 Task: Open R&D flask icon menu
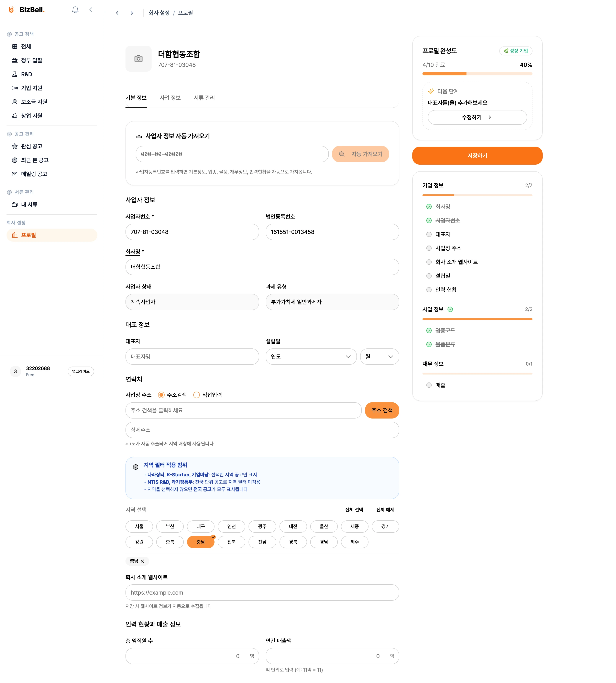26,74
